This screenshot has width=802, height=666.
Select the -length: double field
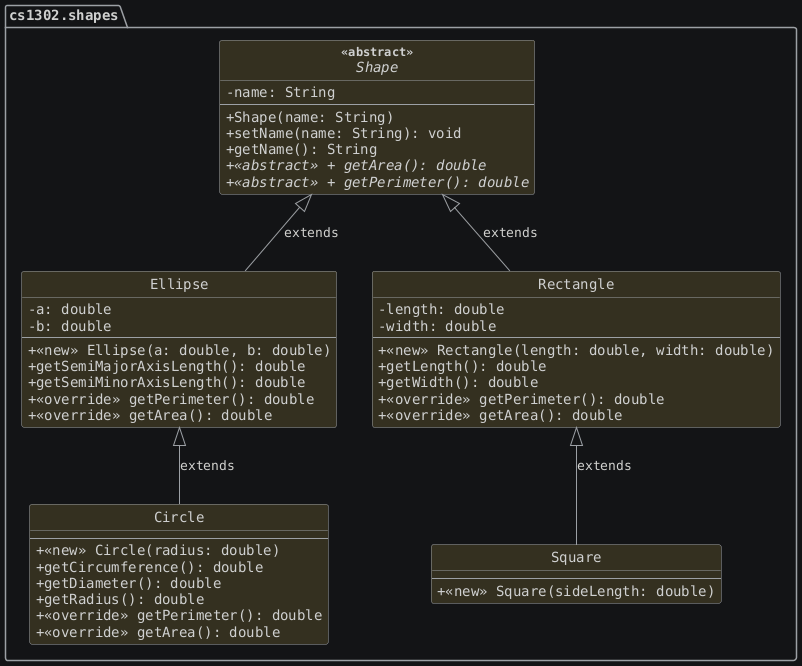[441, 309]
